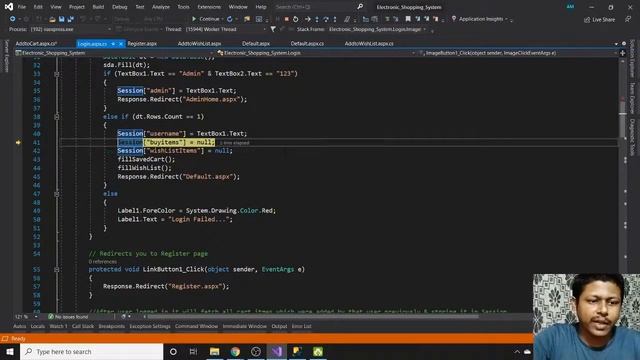This screenshot has width=640, height=360.
Task: Close the Login.aspx.cs tab
Action: 121,43
